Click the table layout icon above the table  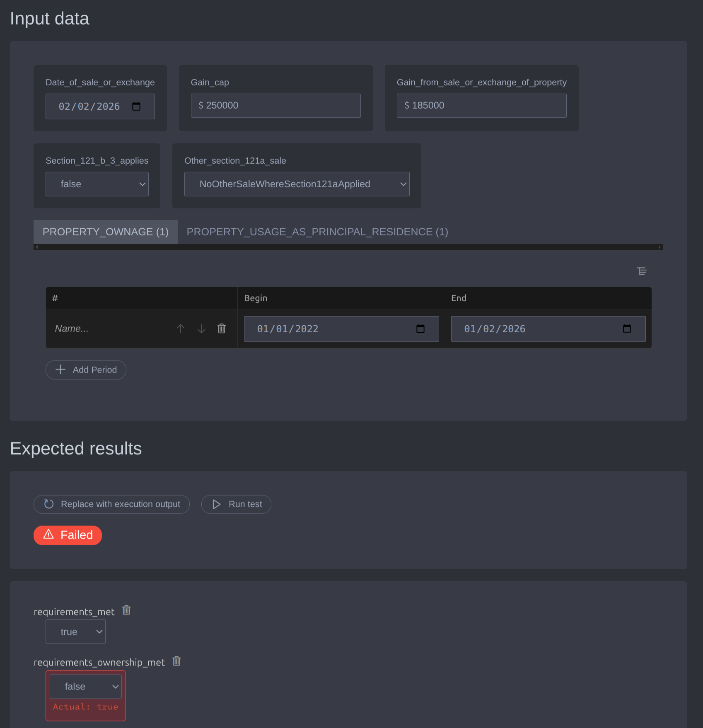click(x=642, y=271)
